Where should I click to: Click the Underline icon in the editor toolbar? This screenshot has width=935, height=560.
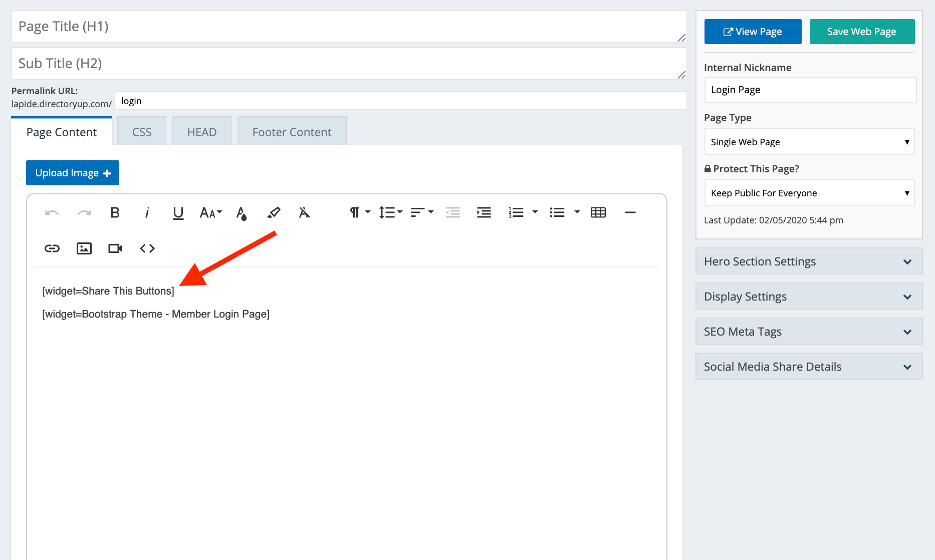tap(178, 212)
